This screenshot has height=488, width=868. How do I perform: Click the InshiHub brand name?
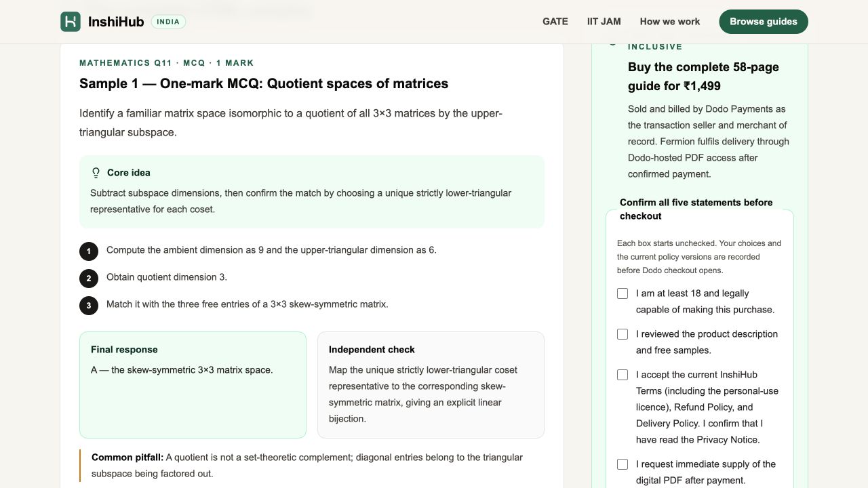(x=116, y=22)
